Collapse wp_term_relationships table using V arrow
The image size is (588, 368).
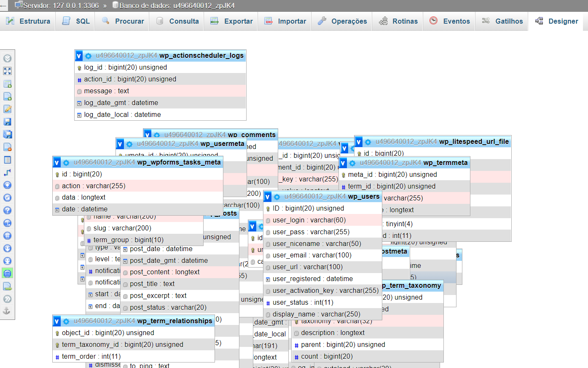click(x=57, y=321)
